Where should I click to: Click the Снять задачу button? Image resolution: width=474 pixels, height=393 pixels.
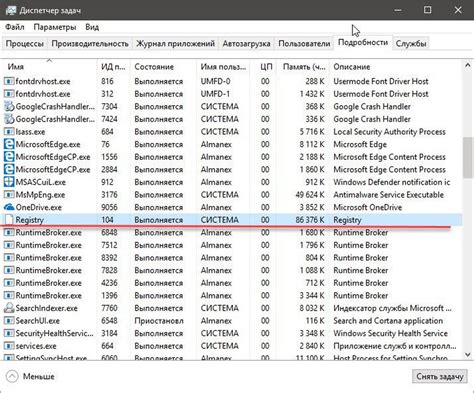pos(440,376)
